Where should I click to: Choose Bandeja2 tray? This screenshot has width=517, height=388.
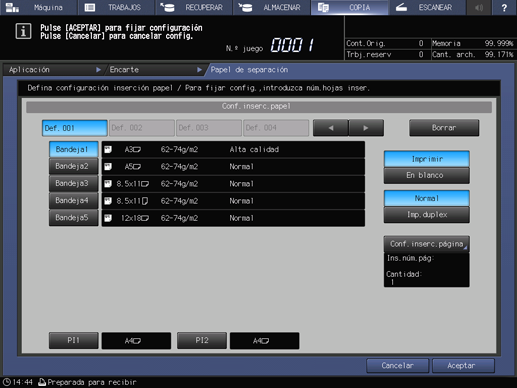[73, 166]
